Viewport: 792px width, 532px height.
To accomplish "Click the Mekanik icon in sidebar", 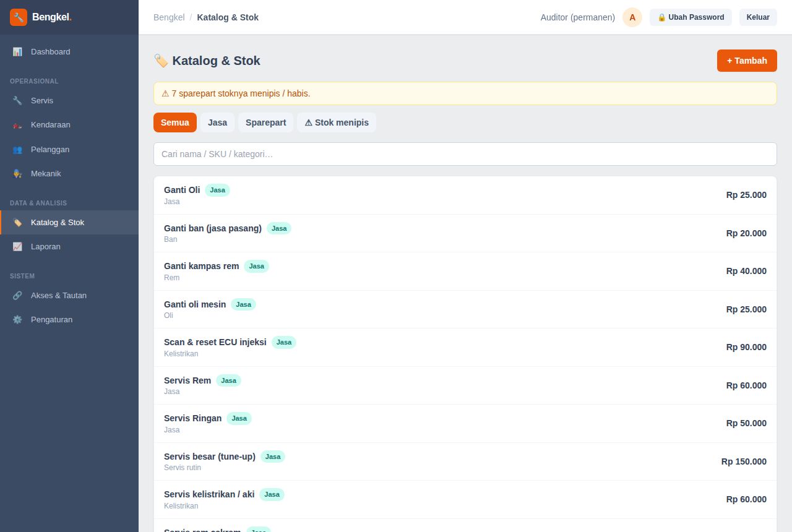I will tap(17, 174).
